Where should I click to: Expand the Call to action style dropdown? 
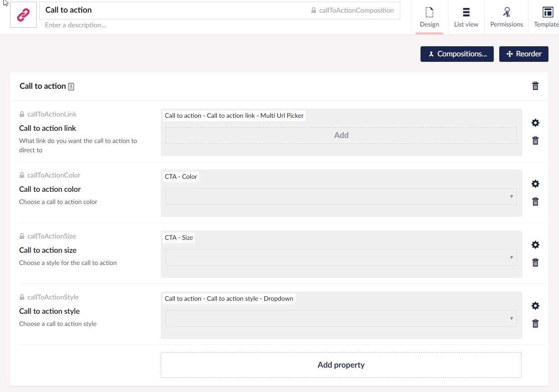point(341,318)
